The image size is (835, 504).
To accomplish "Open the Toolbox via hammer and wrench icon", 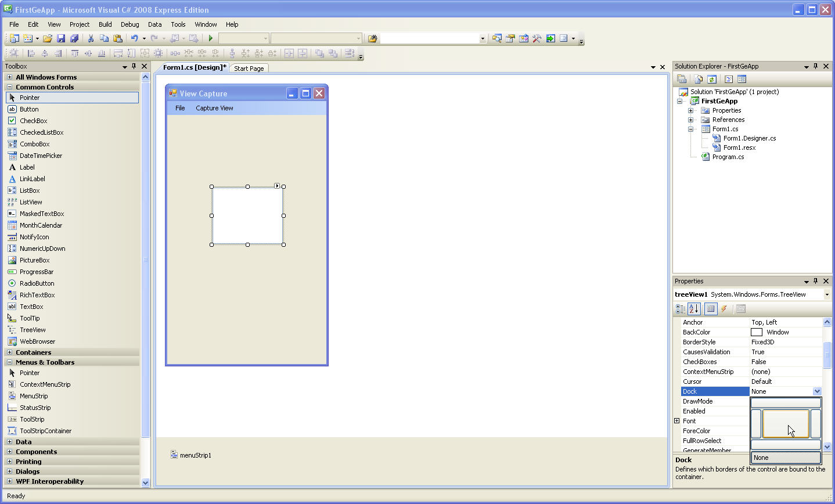I will [537, 38].
